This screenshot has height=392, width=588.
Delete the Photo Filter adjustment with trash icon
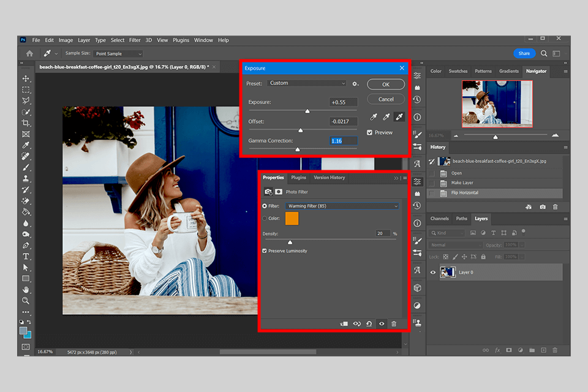394,324
